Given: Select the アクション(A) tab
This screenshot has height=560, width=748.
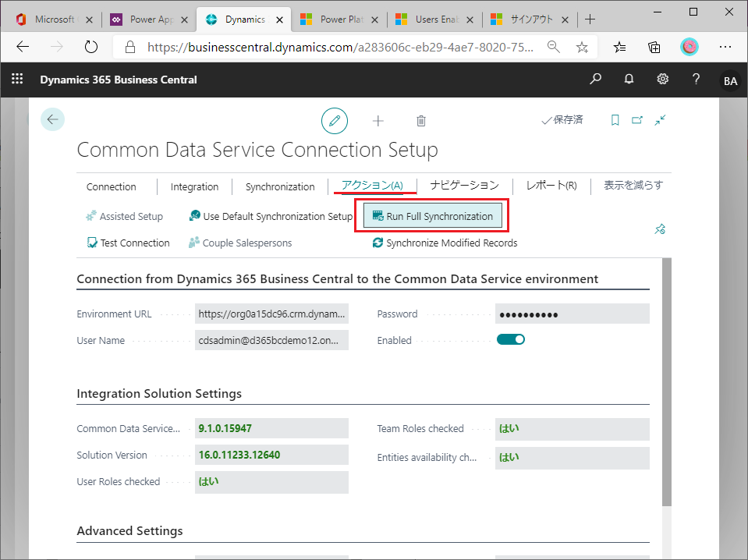Looking at the screenshot, I should [x=373, y=186].
